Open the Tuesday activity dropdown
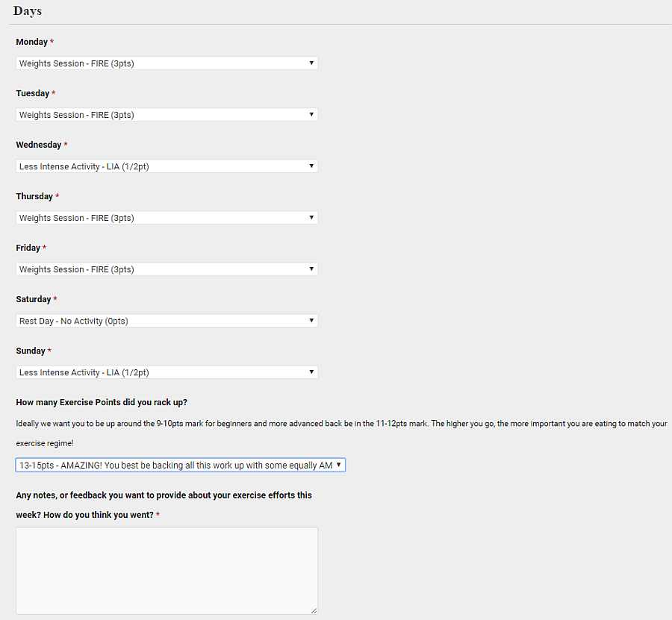The height and width of the screenshot is (620, 672). 167,115
